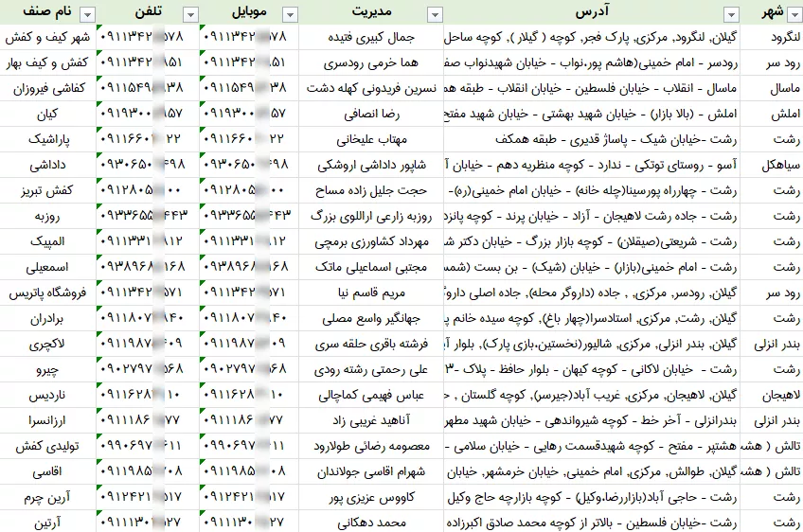The image size is (803, 532).
Task: Select manager cell جمال کبیری فتیده
Action: click(x=371, y=37)
